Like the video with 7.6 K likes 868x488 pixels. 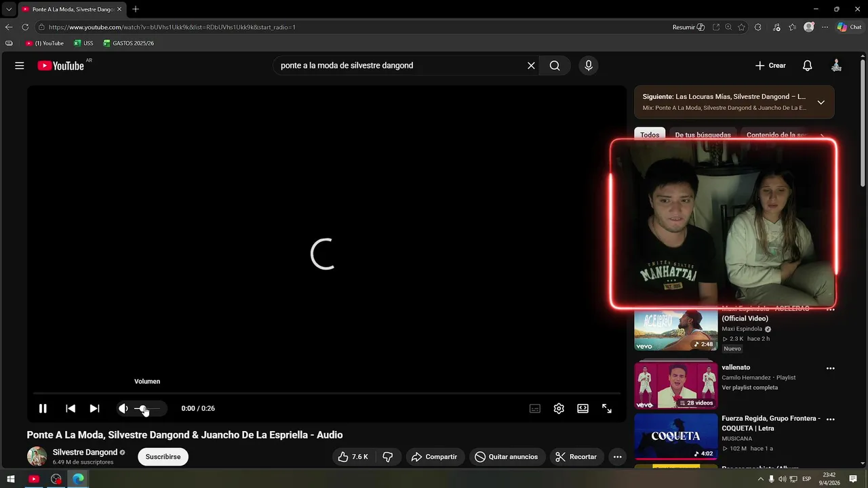tap(353, 457)
